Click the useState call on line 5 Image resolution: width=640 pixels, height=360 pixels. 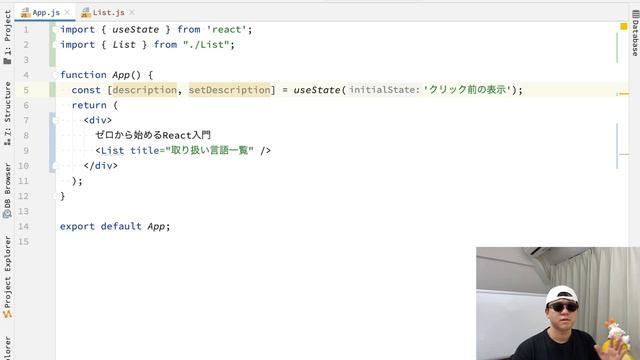pyautogui.click(x=317, y=90)
